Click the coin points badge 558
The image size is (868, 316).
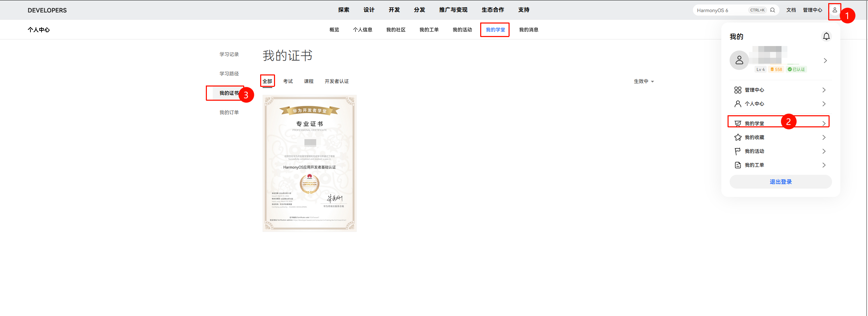(776, 69)
